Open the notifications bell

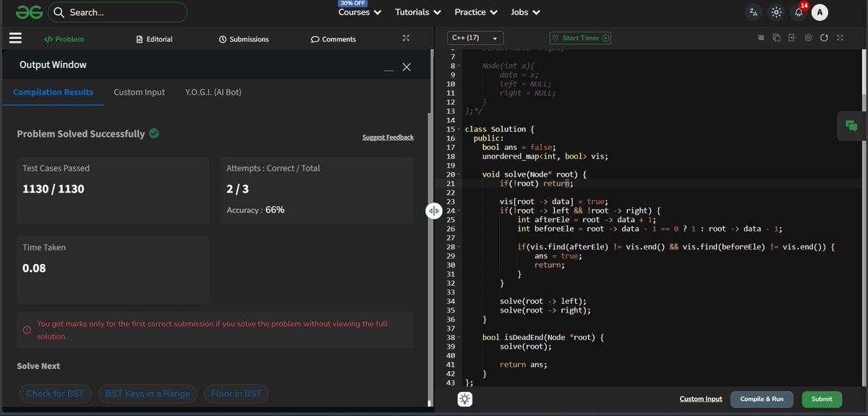click(x=799, y=12)
